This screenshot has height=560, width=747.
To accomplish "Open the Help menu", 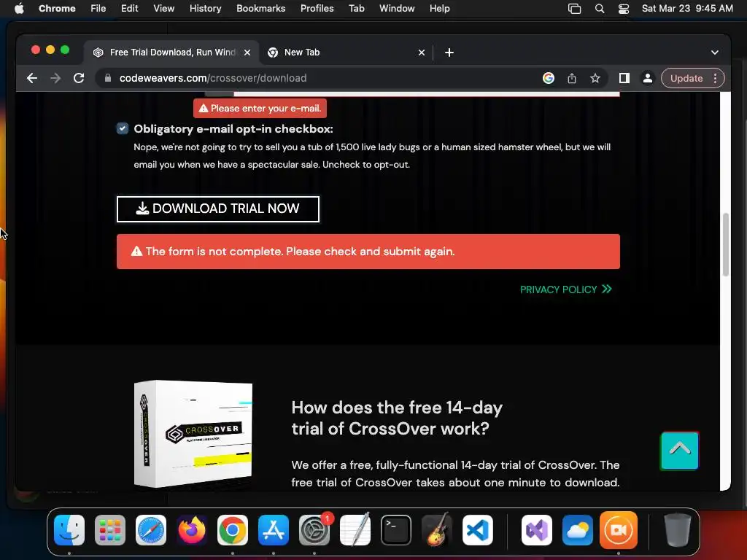I will [439, 8].
